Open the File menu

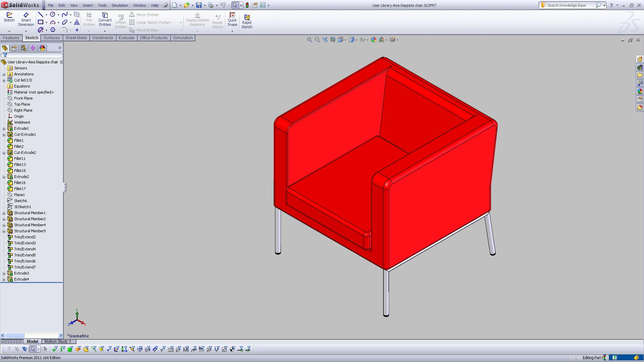[x=50, y=5]
